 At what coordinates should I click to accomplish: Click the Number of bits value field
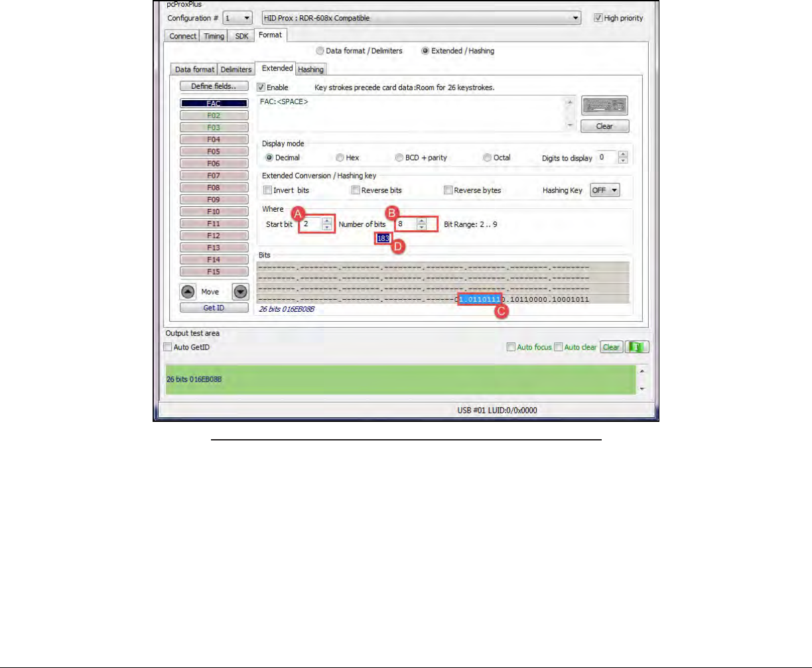tap(405, 224)
